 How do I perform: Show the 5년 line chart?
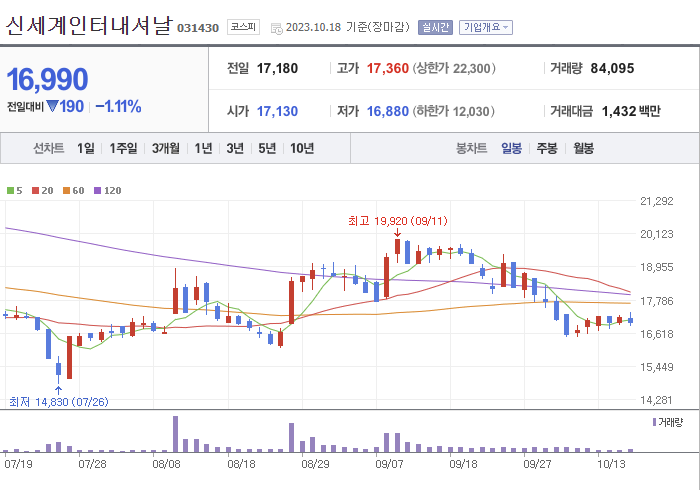[x=267, y=148]
